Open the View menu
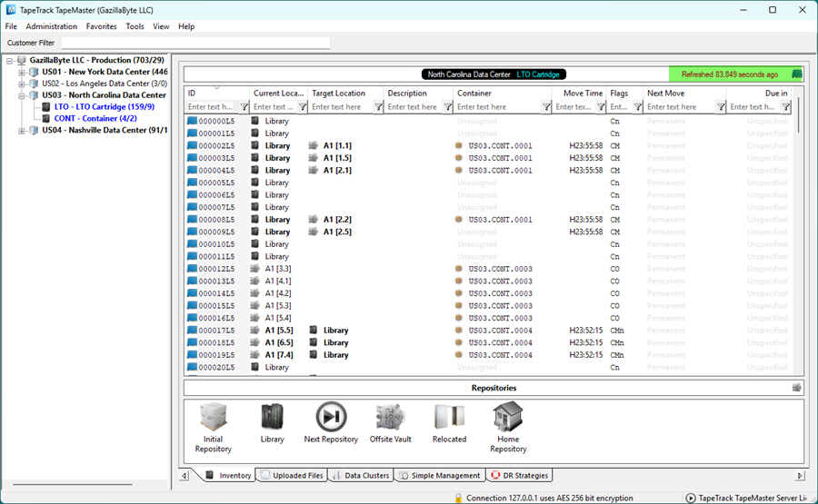818x504 pixels. 161,26
